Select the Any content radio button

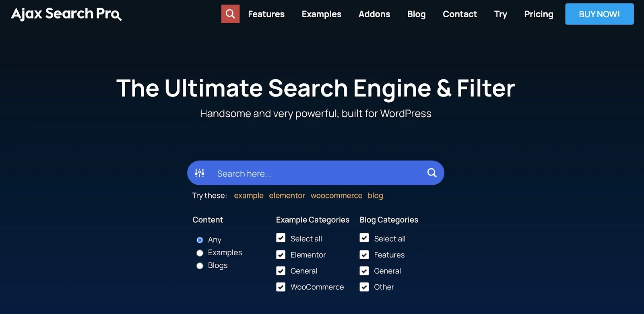[200, 240]
